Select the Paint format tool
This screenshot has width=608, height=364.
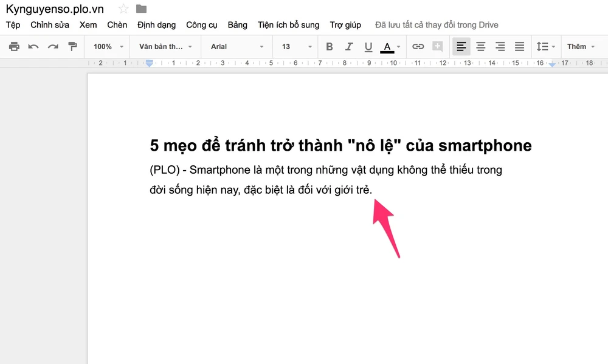click(x=72, y=46)
